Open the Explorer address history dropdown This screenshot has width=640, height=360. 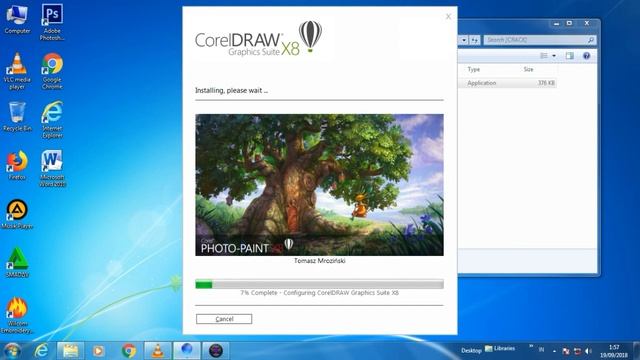pos(464,40)
